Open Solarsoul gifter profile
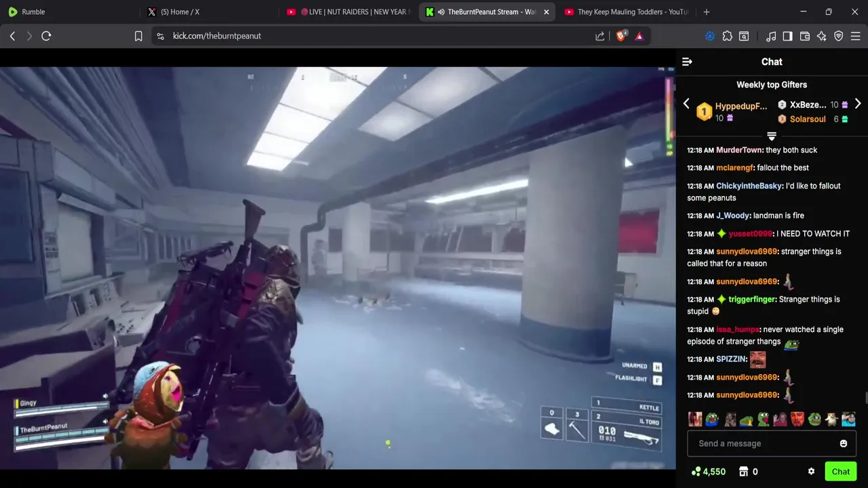 [808, 119]
